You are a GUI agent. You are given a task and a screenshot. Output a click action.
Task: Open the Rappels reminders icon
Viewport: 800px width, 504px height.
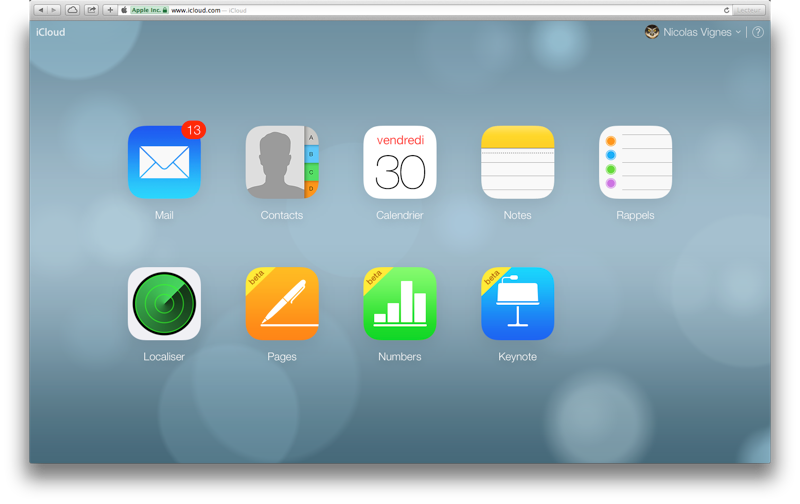click(635, 162)
